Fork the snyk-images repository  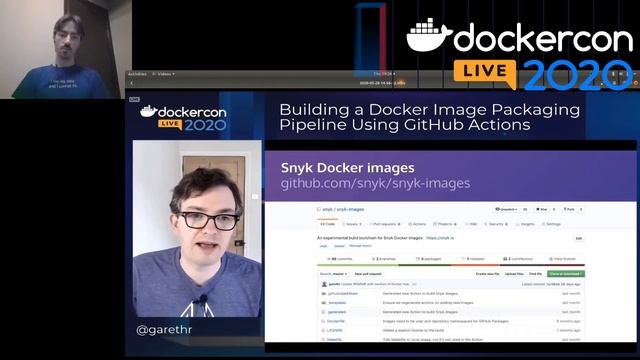pyautogui.click(x=569, y=209)
